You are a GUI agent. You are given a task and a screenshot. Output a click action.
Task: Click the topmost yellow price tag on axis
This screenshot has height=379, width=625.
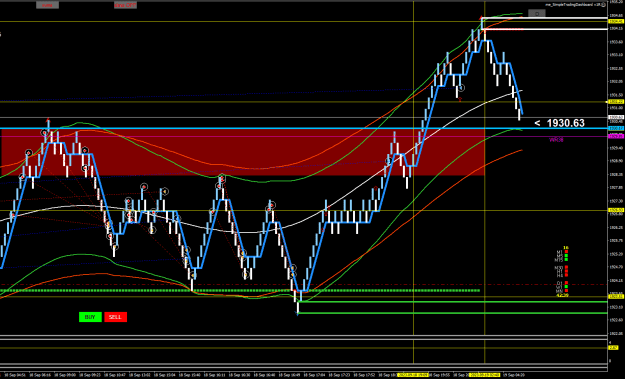tap(616, 21)
